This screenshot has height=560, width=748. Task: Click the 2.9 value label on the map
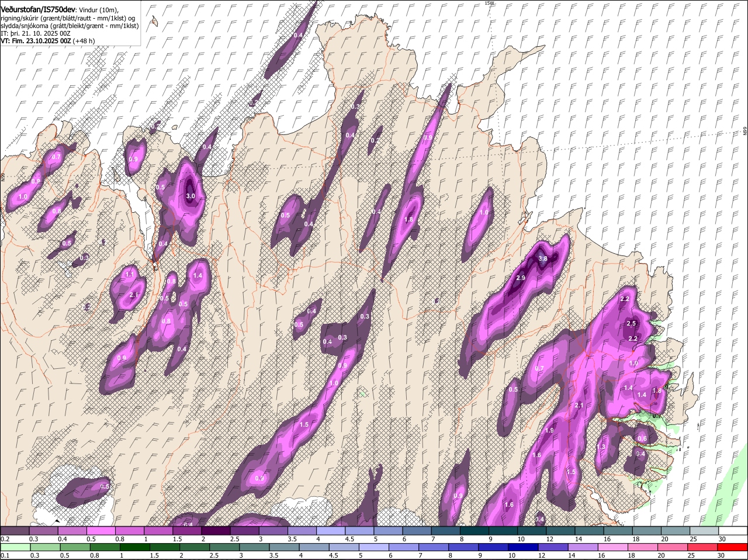(521, 277)
